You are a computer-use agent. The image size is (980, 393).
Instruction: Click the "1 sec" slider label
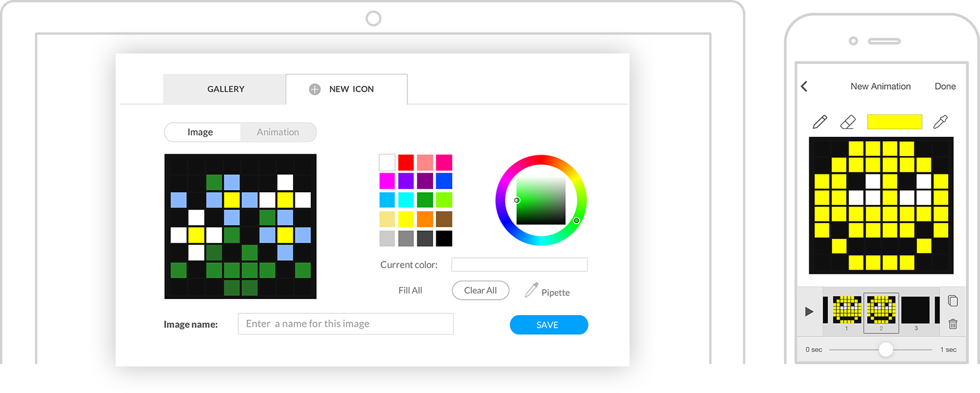click(948, 349)
